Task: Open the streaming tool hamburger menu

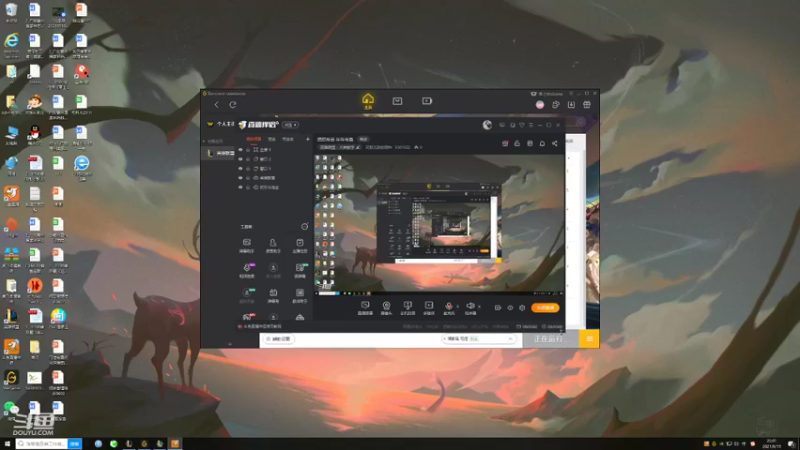Action: [x=531, y=125]
